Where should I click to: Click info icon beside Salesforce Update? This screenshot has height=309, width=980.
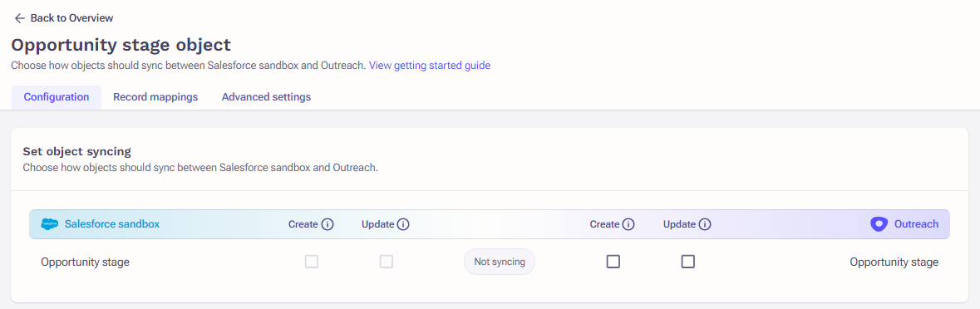tap(402, 224)
